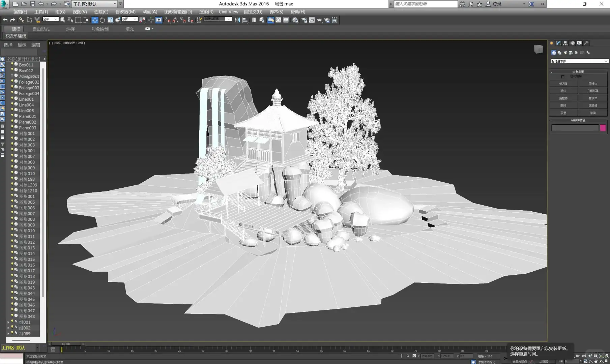Open the magenta object color swatch
The image size is (610, 364).
(x=603, y=128)
